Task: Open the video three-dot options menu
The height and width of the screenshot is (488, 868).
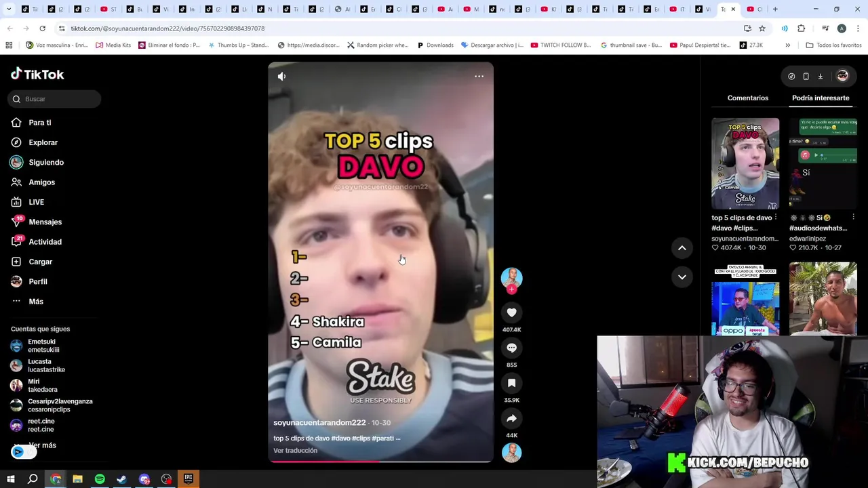Action: point(479,76)
